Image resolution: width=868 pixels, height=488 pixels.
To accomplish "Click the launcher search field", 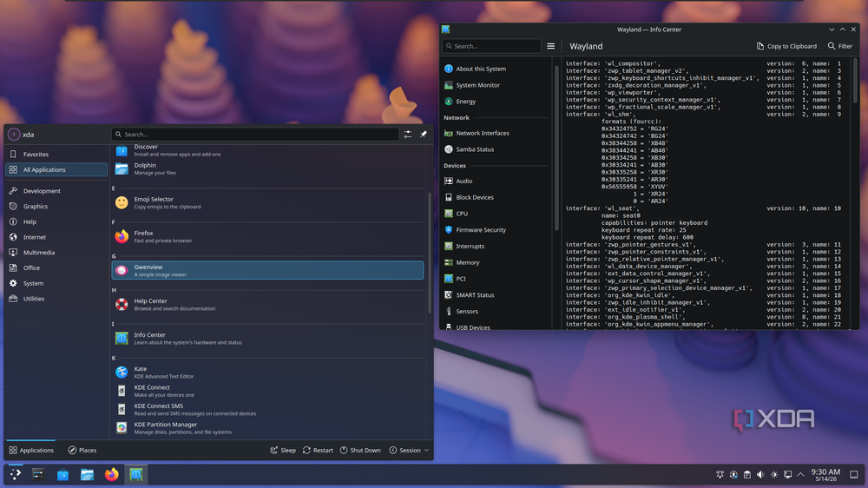I will [x=254, y=134].
